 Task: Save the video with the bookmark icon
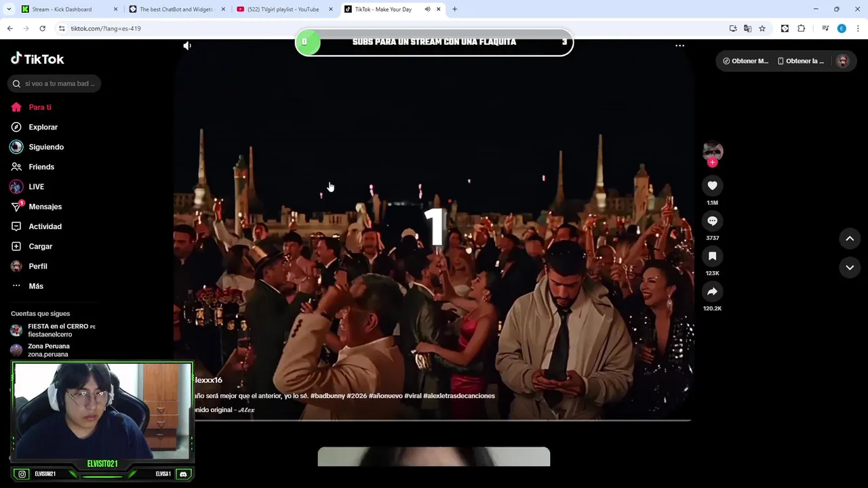point(712,256)
